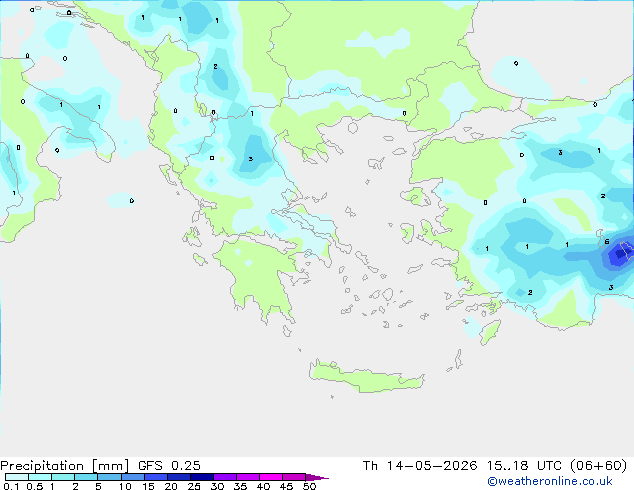The image size is (634, 490).
Task: Click the darkest blue precipitation maximum in Turkey
Action: 619,255
